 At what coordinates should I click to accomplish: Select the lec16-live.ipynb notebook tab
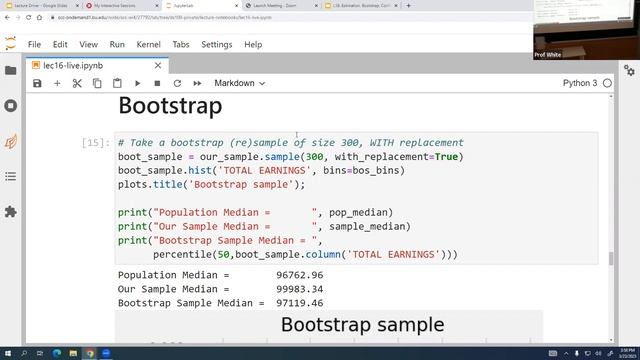pos(97,66)
